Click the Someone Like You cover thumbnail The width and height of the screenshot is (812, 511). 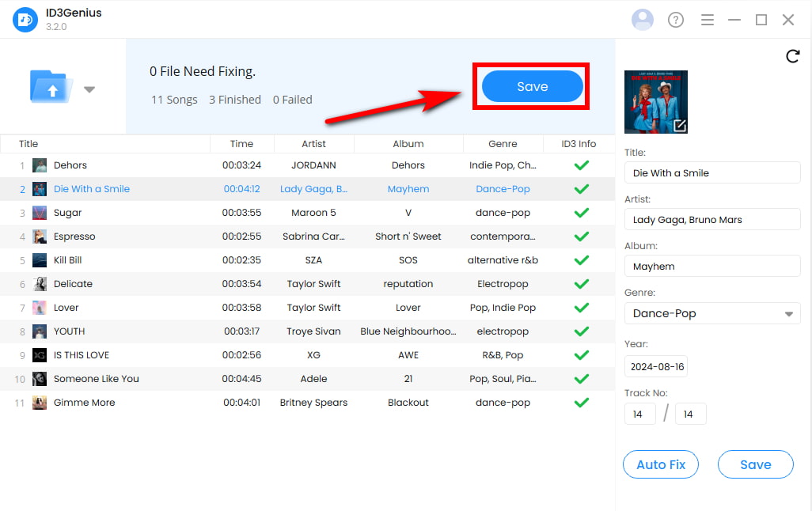click(x=40, y=379)
